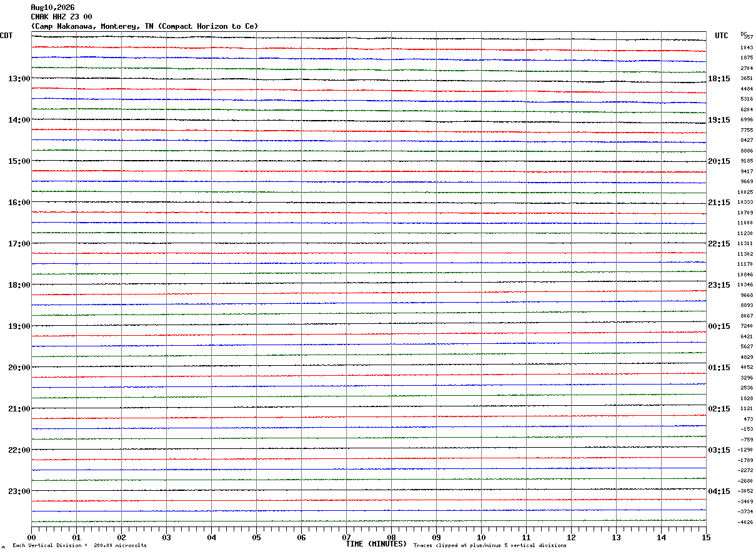Click the 03 minute axis tick label
Screen dimensions: 756x554
click(166, 537)
